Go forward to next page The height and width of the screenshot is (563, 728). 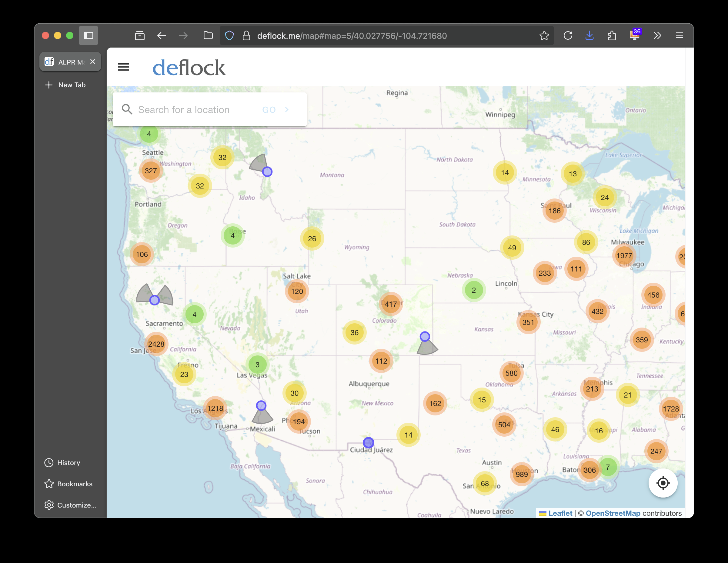(x=183, y=36)
